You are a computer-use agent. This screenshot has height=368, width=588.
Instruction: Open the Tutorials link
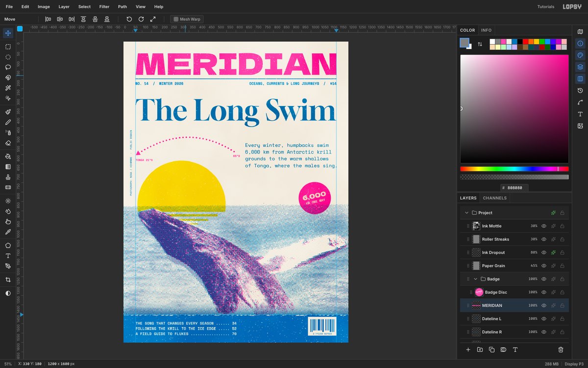pos(546,7)
